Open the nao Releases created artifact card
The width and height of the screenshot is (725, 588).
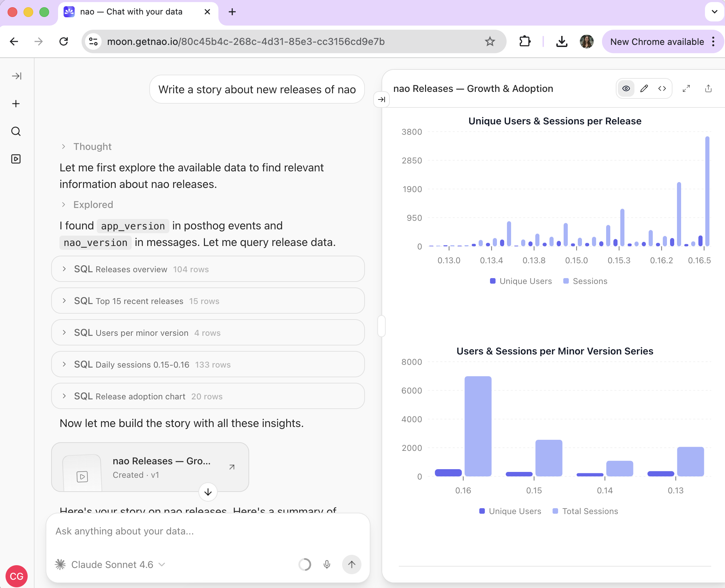click(150, 467)
